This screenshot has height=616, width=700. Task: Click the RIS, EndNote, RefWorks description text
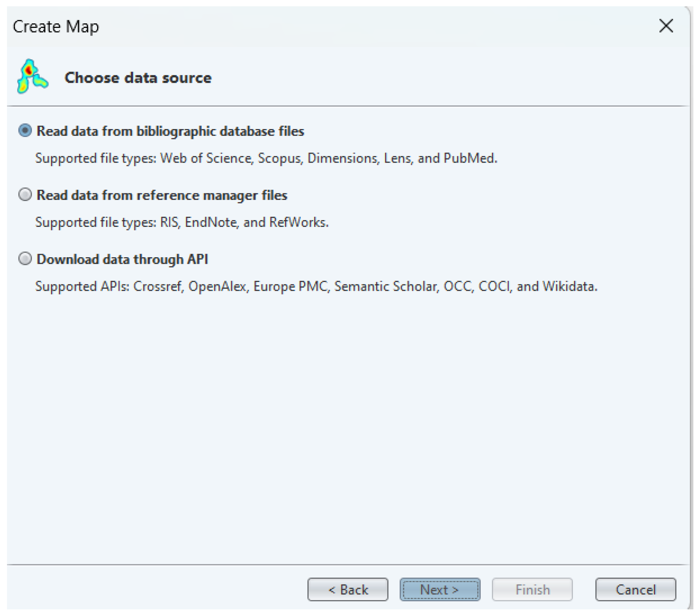pyautogui.click(x=182, y=222)
